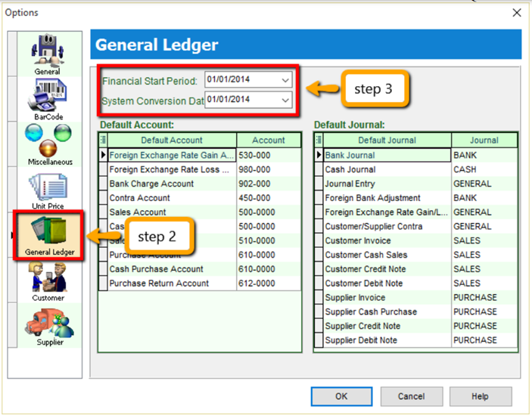This screenshot has height=415, width=532.
Task: Close the Options dialog
Action: [516, 13]
